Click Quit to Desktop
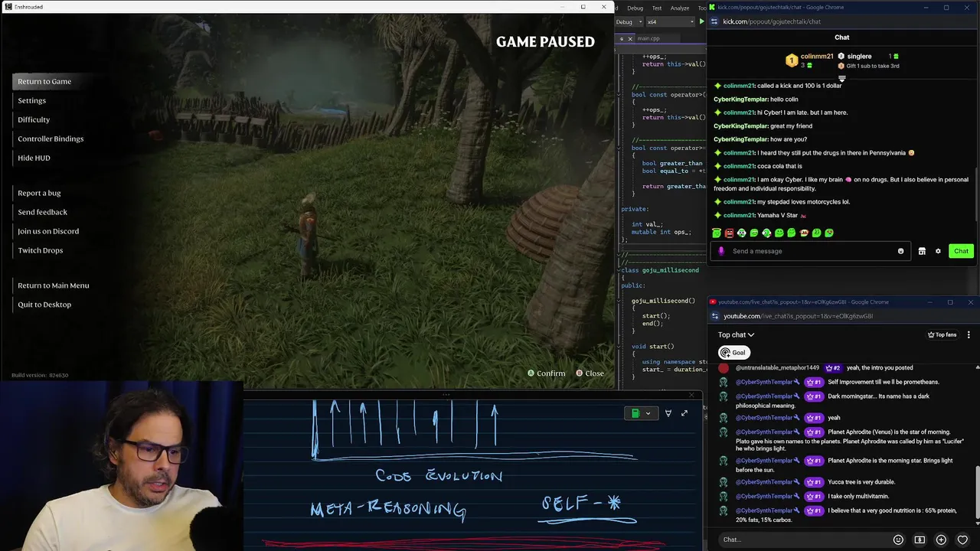The width and height of the screenshot is (980, 551). [44, 305]
